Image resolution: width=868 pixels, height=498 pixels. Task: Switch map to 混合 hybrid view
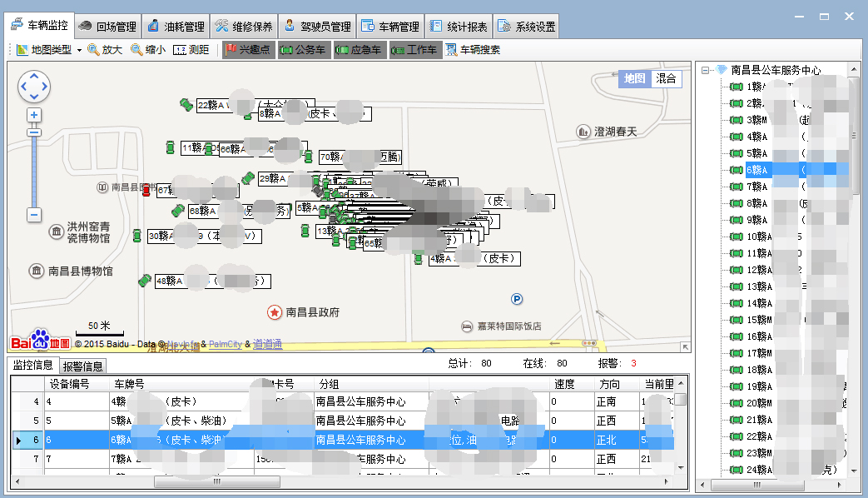[666, 78]
